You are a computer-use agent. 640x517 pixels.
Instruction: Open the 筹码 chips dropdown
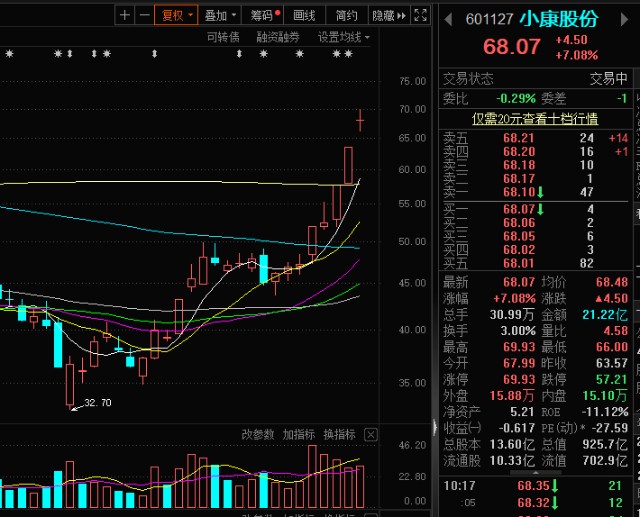[x=264, y=15]
